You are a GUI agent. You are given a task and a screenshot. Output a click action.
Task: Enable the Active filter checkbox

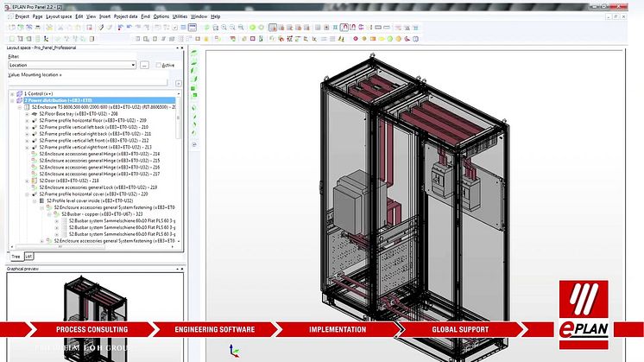(158, 65)
